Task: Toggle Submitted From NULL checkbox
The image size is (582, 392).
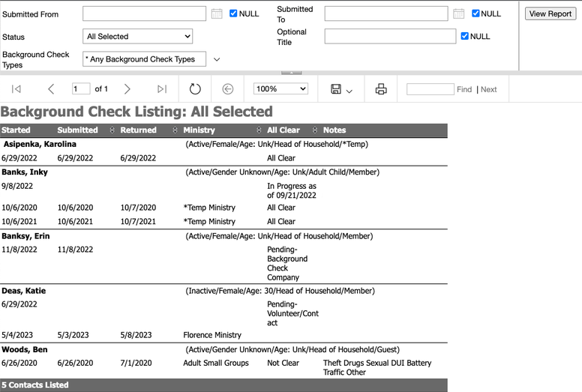Action: click(x=233, y=13)
